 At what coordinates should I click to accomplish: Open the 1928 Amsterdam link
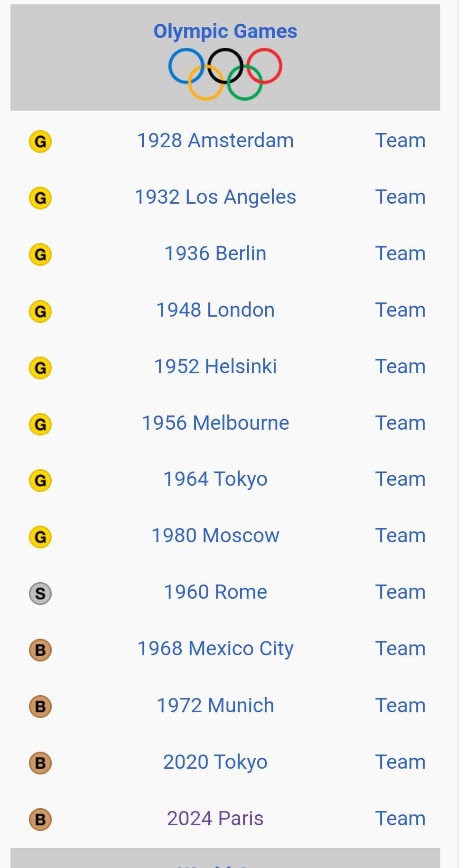tap(215, 141)
